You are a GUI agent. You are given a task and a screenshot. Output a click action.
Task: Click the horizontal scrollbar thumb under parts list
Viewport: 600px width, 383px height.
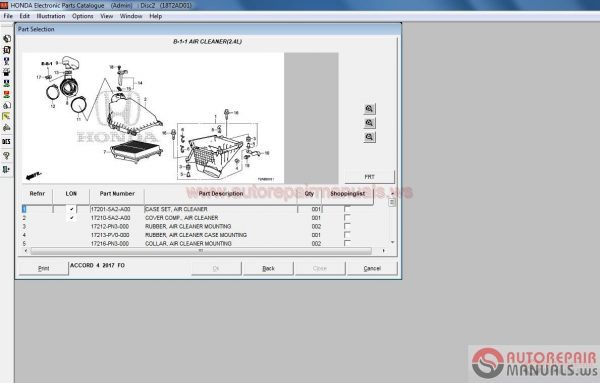pos(201,251)
